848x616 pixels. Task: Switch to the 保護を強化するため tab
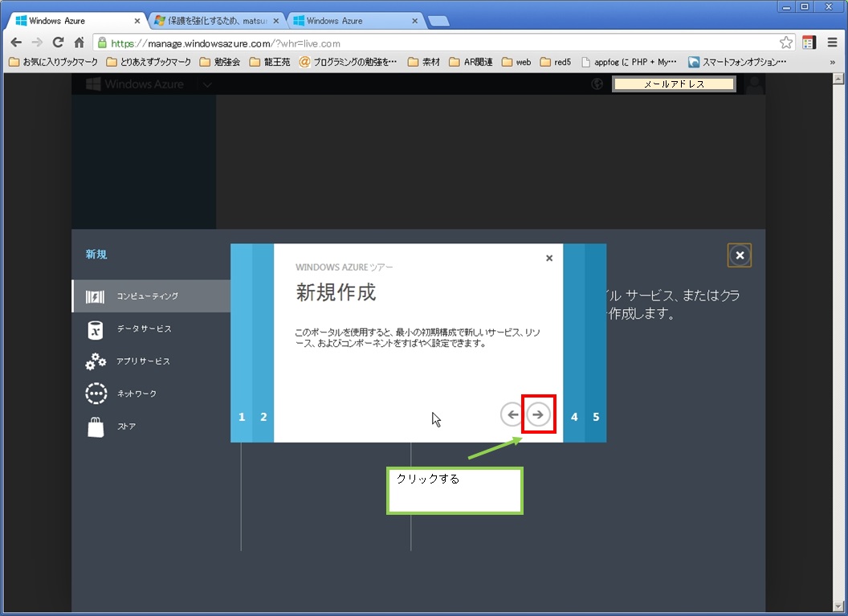click(218, 21)
